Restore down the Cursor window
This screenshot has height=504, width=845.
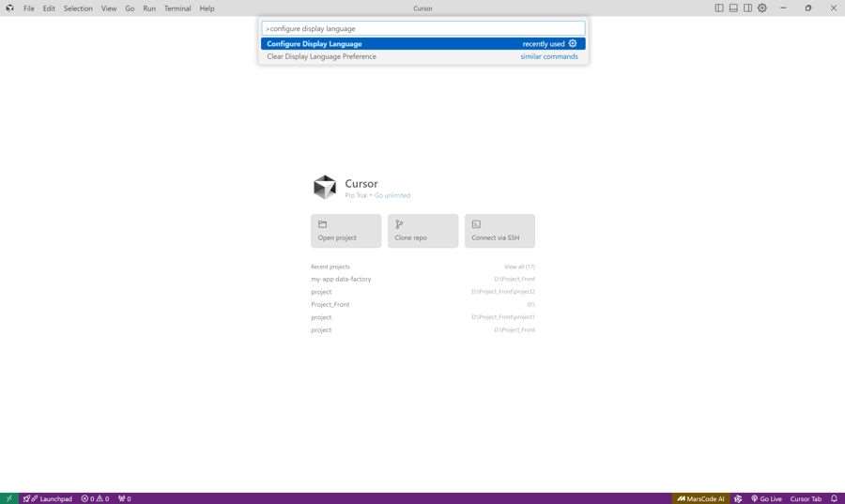807,8
